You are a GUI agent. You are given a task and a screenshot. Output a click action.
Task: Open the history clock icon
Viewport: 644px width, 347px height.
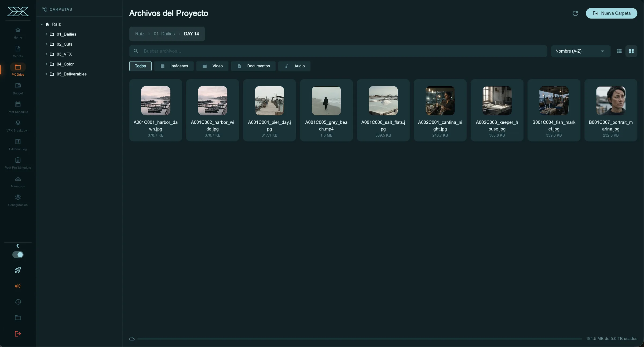[18, 302]
